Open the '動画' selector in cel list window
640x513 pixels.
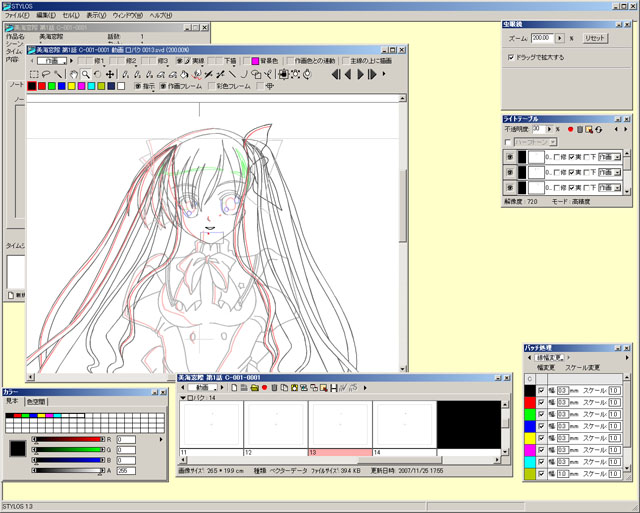click(x=202, y=388)
